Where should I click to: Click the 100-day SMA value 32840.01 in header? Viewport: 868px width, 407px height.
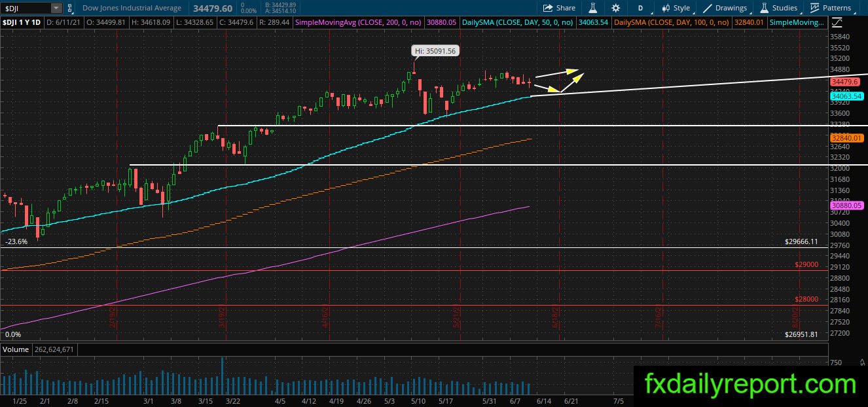pyautogui.click(x=750, y=22)
